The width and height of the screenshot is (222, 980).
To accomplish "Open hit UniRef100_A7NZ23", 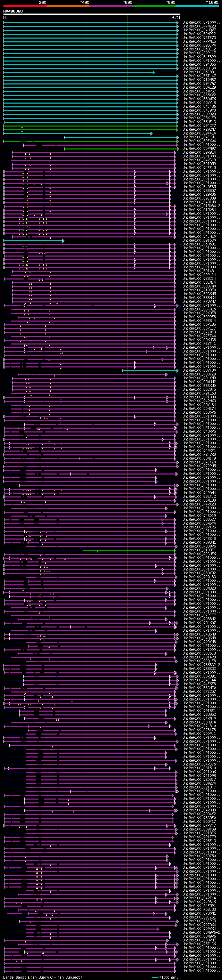I will point(199,26).
